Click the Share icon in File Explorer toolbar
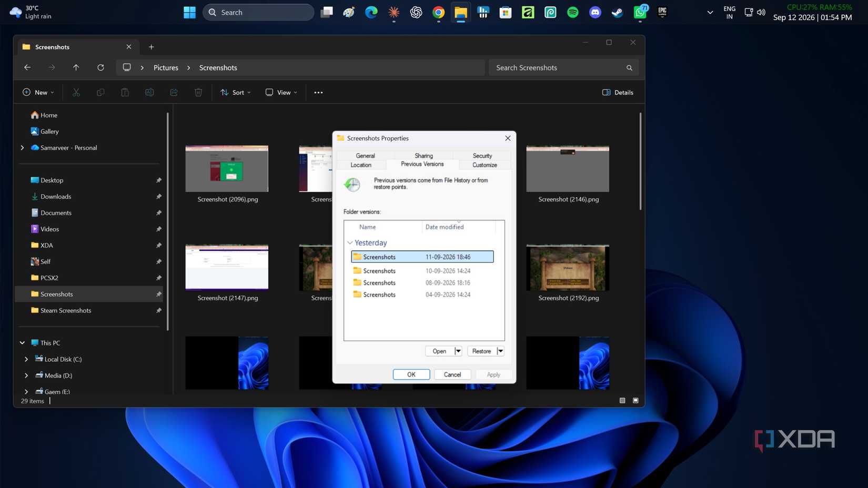This screenshot has height=488, width=868. pos(174,92)
